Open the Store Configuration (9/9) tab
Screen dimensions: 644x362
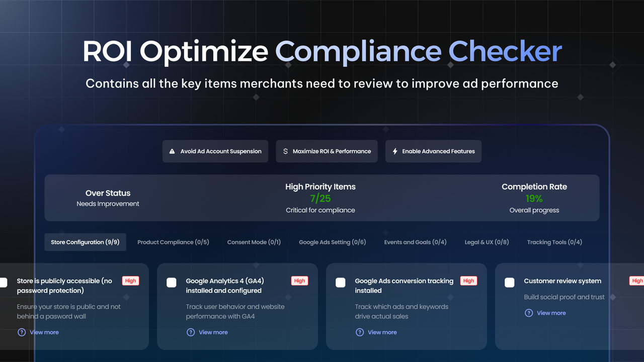coord(85,242)
